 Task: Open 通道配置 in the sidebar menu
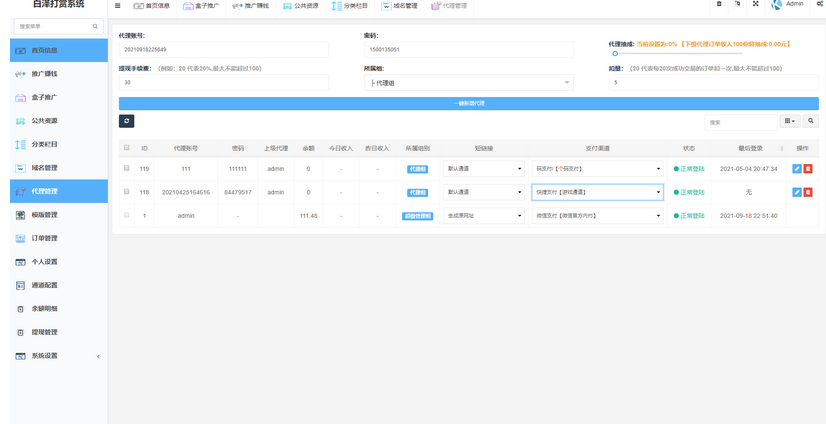[59, 285]
